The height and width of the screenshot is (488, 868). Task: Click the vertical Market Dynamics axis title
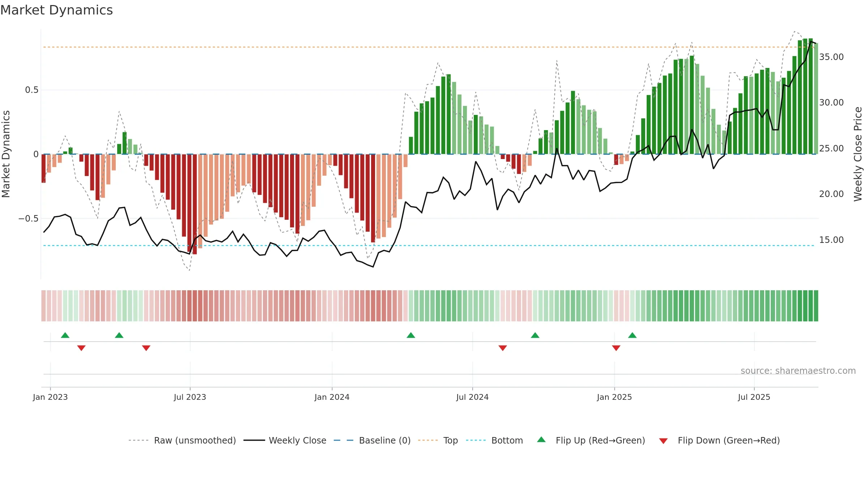click(x=6, y=154)
